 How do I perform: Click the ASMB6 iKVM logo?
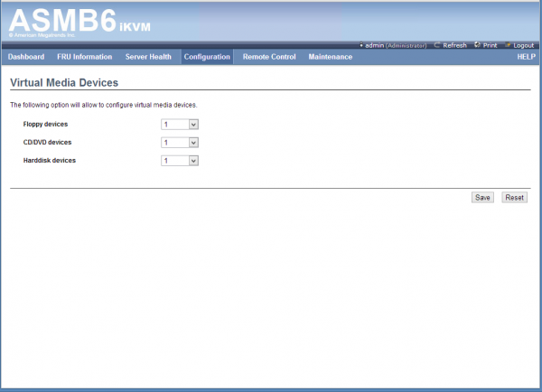coord(79,22)
